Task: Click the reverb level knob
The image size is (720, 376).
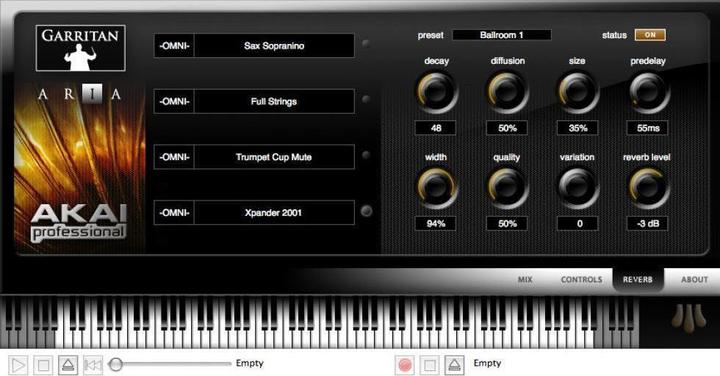Action: [648, 188]
